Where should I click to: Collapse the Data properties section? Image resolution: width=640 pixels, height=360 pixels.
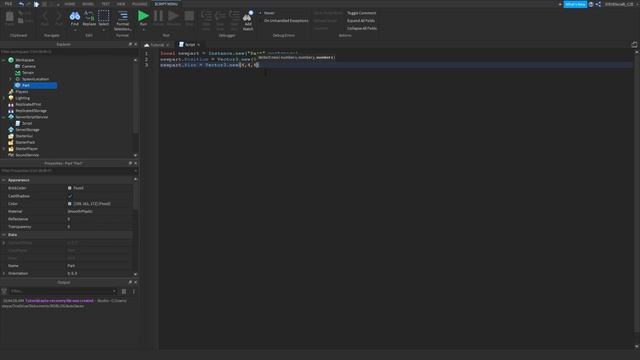[x=4, y=235]
